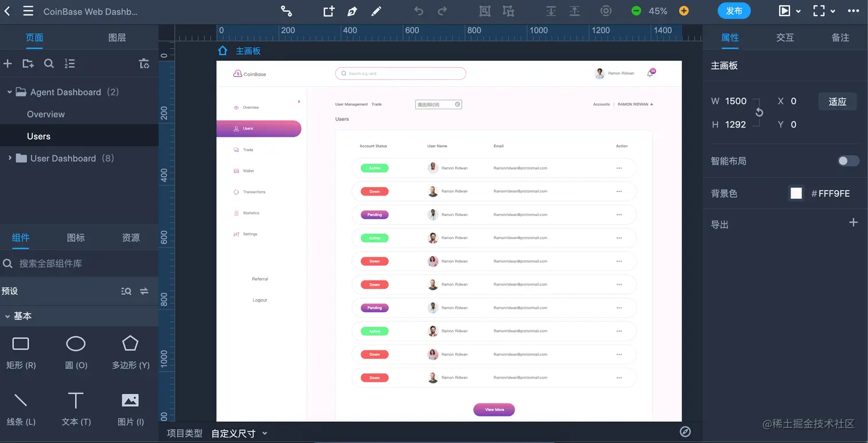Switch to the 图层 layers tab
The width and height of the screenshot is (868, 443).
117,37
